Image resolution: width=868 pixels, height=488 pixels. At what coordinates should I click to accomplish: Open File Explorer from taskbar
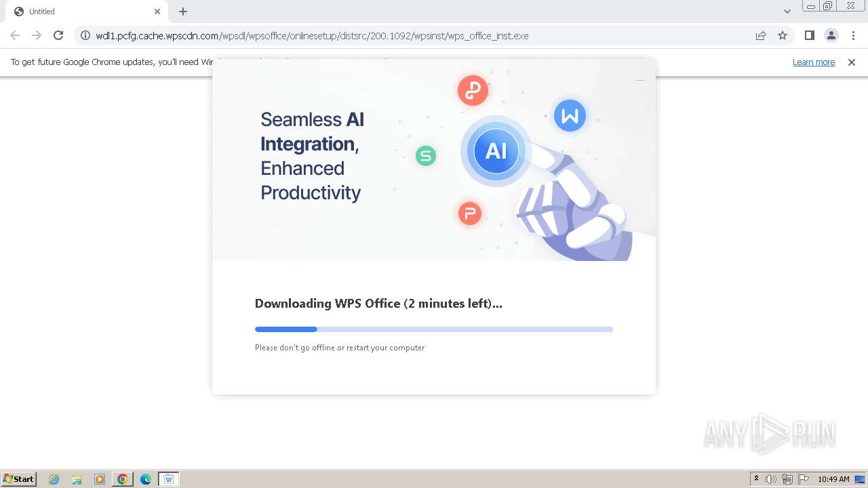pyautogui.click(x=77, y=479)
